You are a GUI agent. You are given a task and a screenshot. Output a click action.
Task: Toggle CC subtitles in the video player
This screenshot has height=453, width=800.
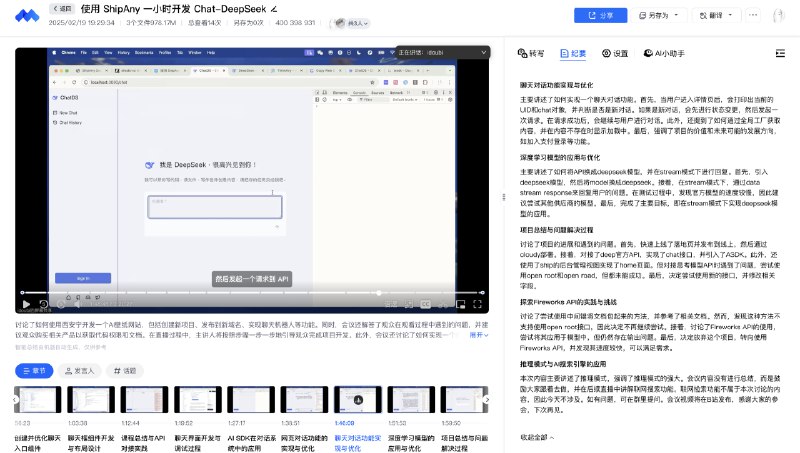click(425, 304)
